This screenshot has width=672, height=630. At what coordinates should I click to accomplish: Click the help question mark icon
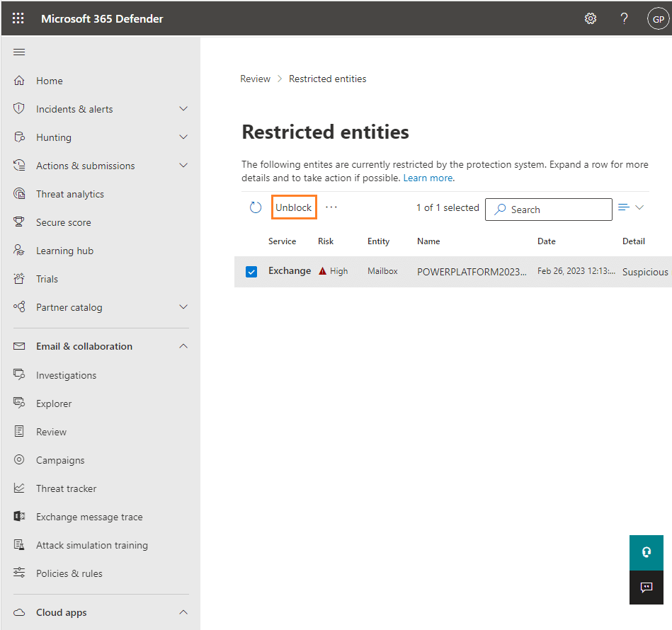click(x=624, y=18)
